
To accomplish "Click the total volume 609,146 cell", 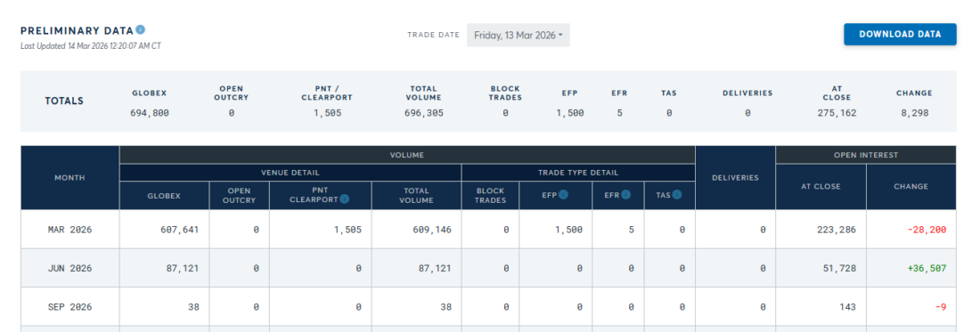I will (432, 230).
